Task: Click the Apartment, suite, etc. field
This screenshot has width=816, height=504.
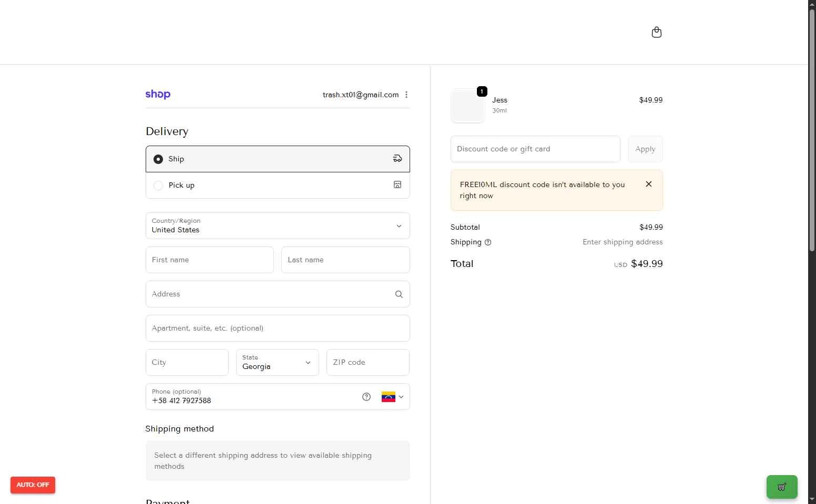Action: pos(278,328)
